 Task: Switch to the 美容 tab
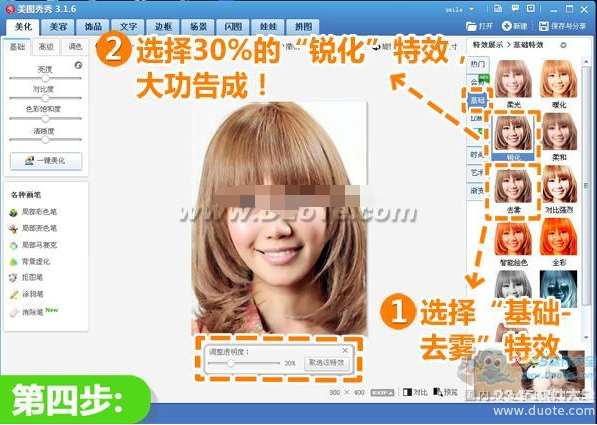point(58,27)
